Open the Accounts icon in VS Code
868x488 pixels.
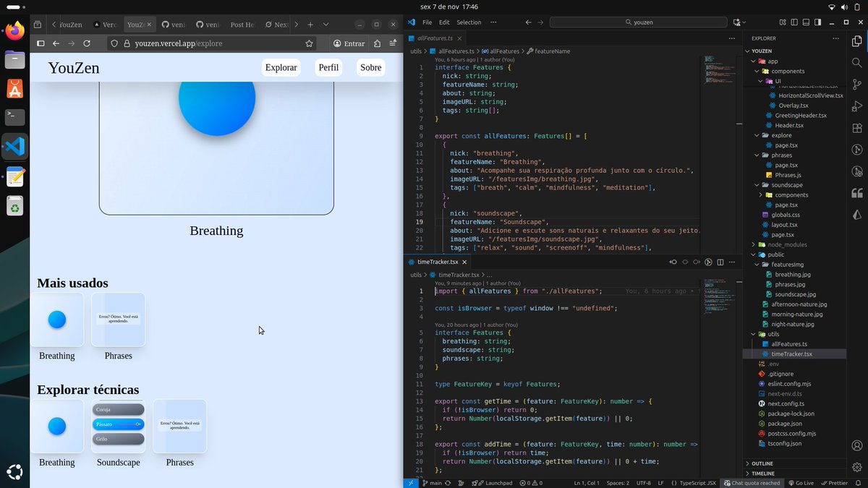(x=858, y=446)
